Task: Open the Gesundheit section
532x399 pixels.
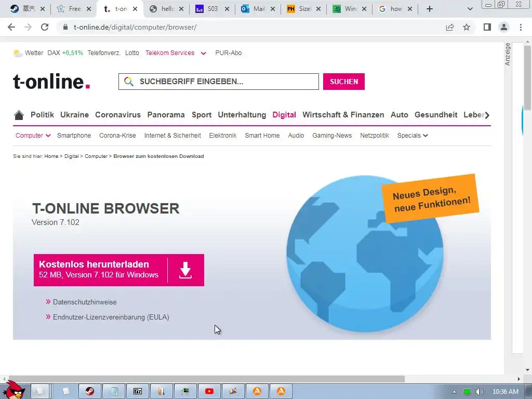Action: coord(436,115)
